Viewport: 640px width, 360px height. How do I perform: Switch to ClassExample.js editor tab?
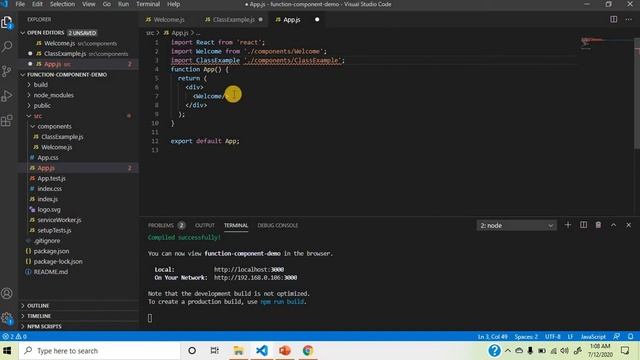coord(234,20)
